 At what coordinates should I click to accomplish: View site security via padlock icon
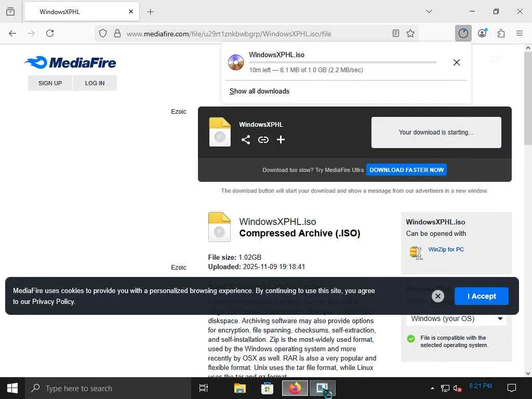click(117, 33)
